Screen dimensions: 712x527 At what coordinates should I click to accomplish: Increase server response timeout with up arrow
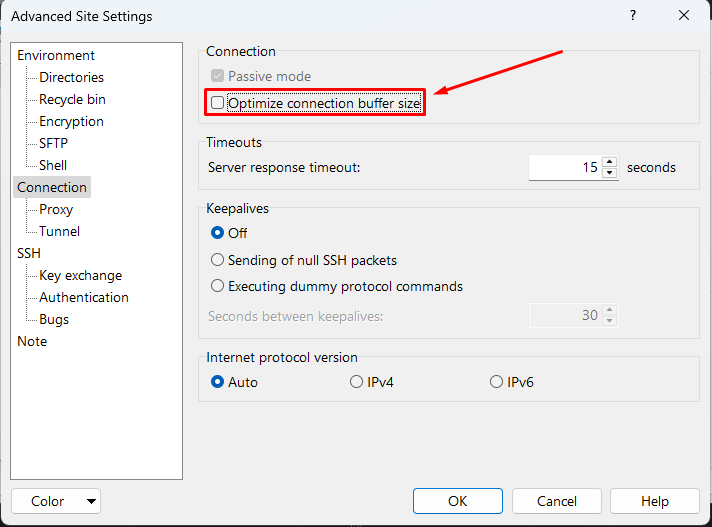click(x=610, y=162)
